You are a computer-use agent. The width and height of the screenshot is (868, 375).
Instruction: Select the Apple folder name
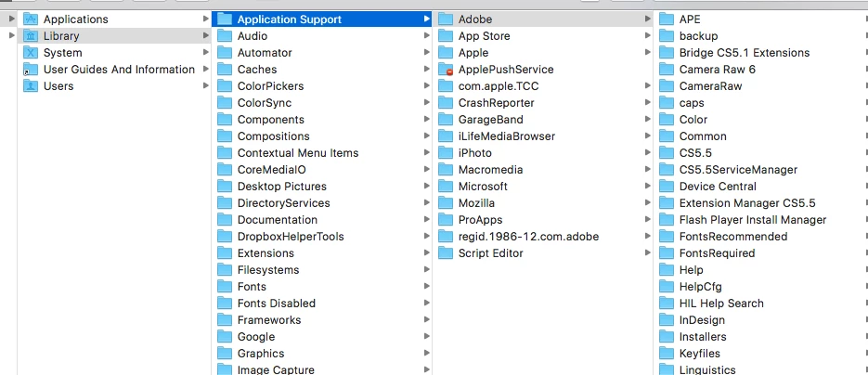coord(473,53)
